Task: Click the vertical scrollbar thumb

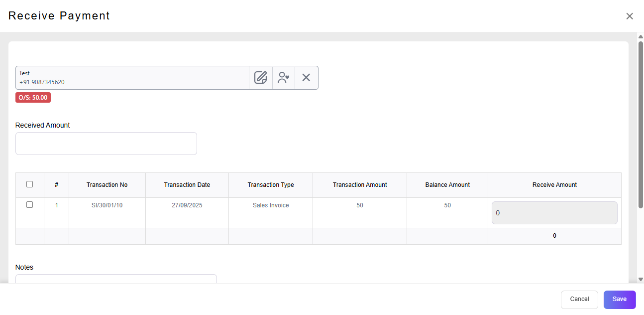Action: [x=641, y=125]
